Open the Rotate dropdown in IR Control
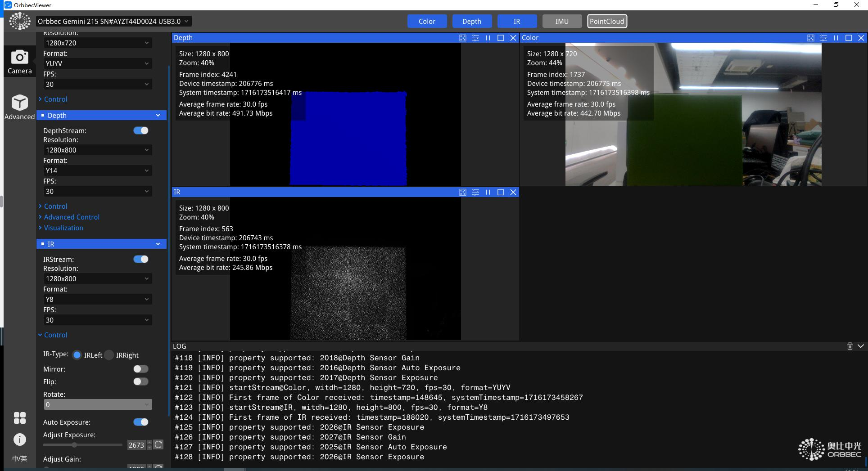 tap(97, 404)
